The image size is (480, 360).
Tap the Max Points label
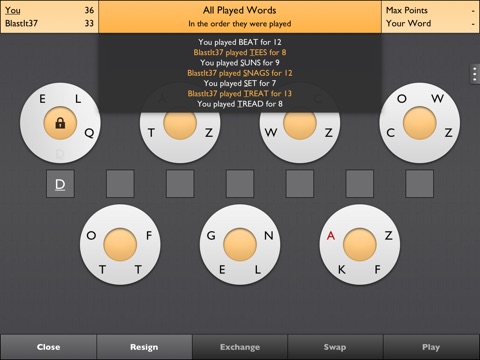coord(407,10)
